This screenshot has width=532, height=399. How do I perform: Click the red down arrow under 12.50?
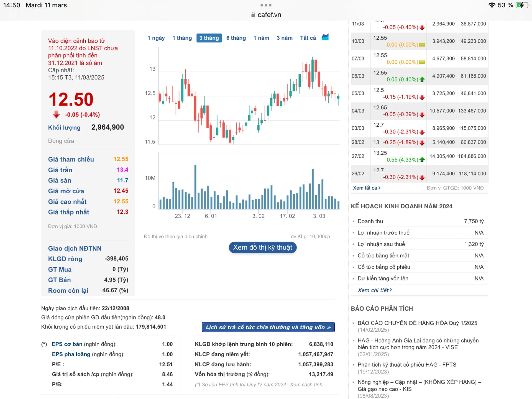[x=56, y=114]
